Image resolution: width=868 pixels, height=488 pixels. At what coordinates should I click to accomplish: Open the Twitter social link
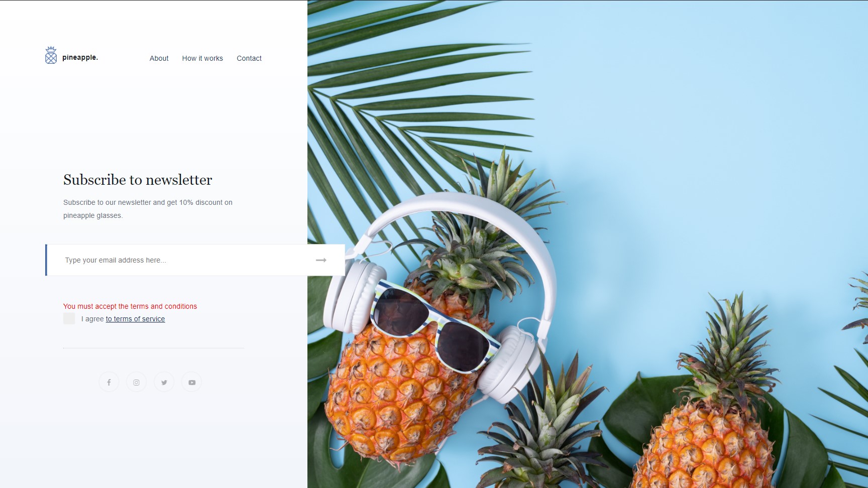164,382
